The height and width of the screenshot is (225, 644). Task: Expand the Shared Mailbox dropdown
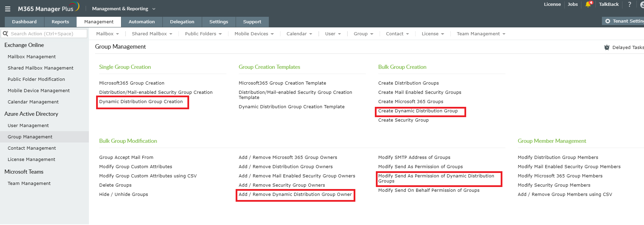coord(152,34)
